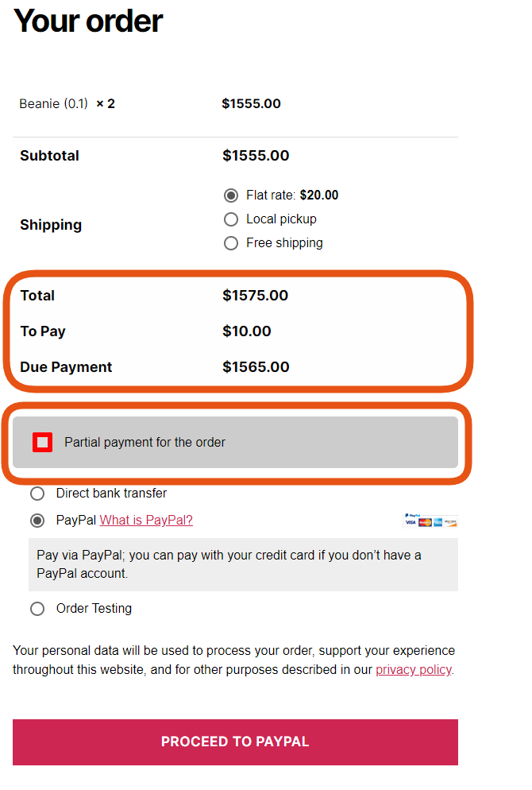Open the "What is PayPal?" link
Viewport: 532px width, 790px height.
(146, 521)
